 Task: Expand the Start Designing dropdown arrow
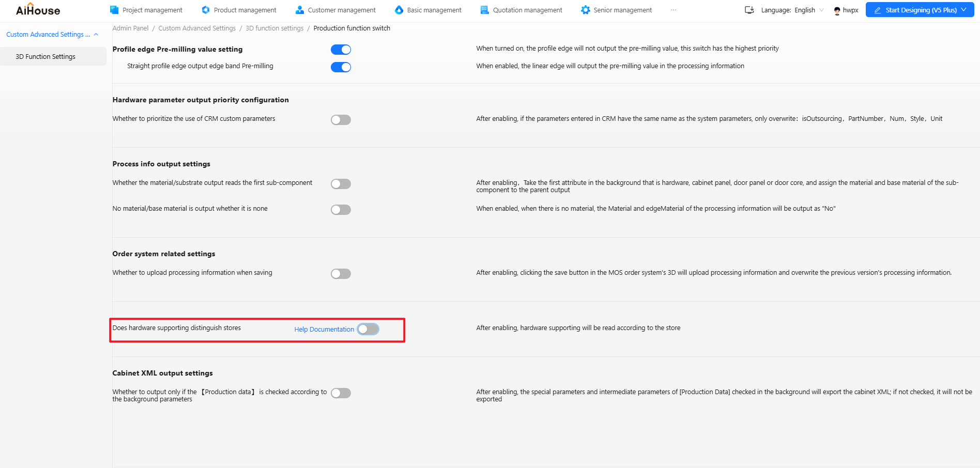click(963, 10)
